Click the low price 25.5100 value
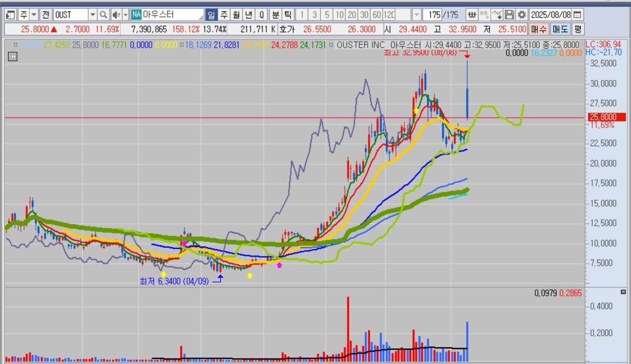 (512, 30)
